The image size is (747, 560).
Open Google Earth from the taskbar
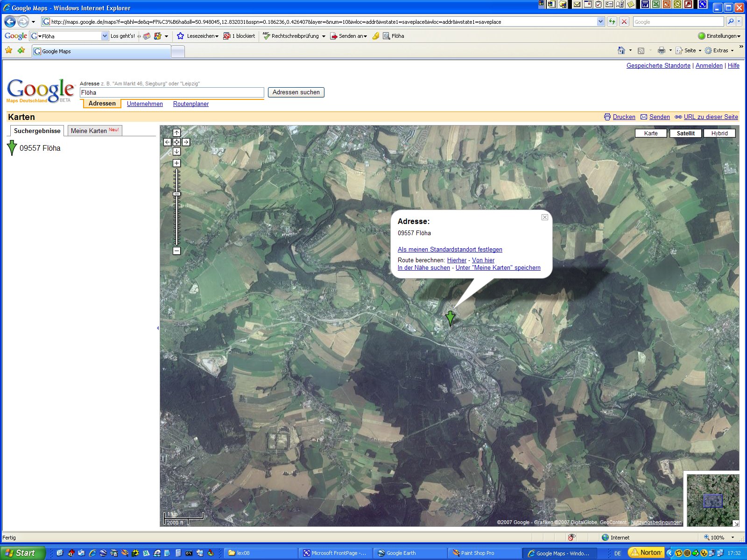point(410,553)
